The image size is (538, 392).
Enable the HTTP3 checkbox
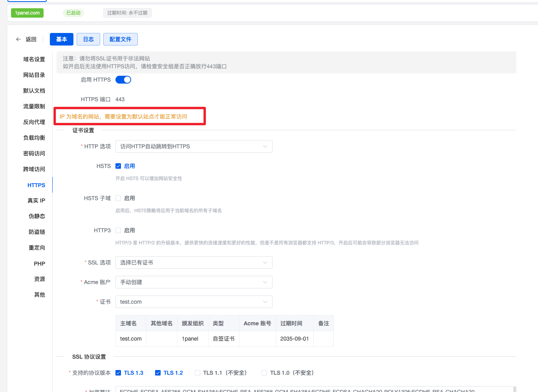(x=118, y=230)
